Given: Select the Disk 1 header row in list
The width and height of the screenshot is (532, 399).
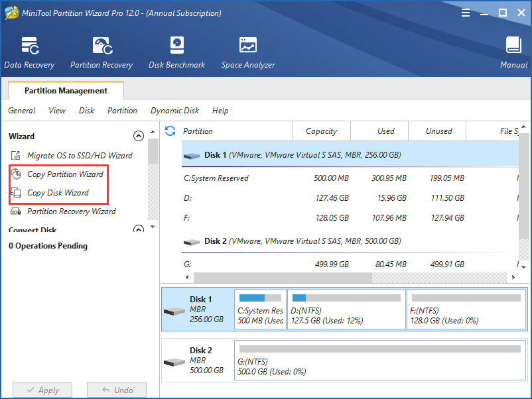Looking at the screenshot, I should click(x=350, y=154).
